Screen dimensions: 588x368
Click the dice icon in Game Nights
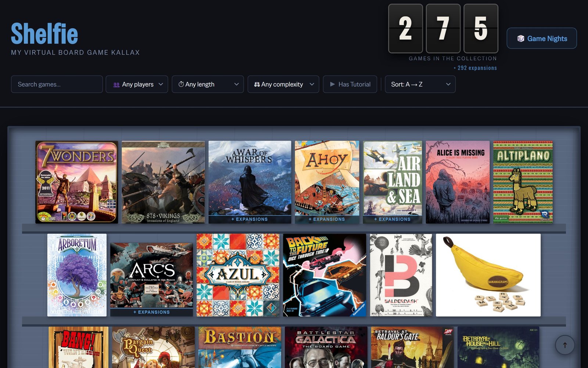[520, 39]
